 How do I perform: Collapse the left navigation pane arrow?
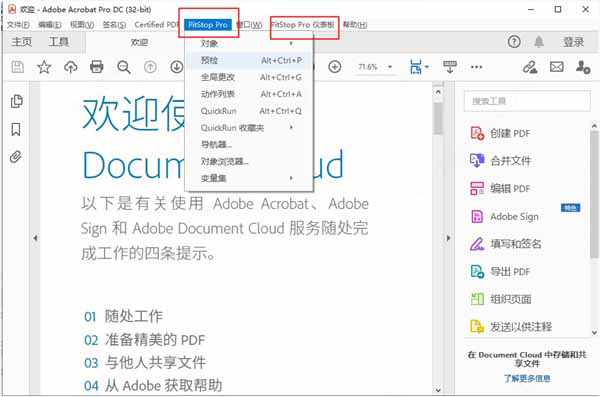35,238
